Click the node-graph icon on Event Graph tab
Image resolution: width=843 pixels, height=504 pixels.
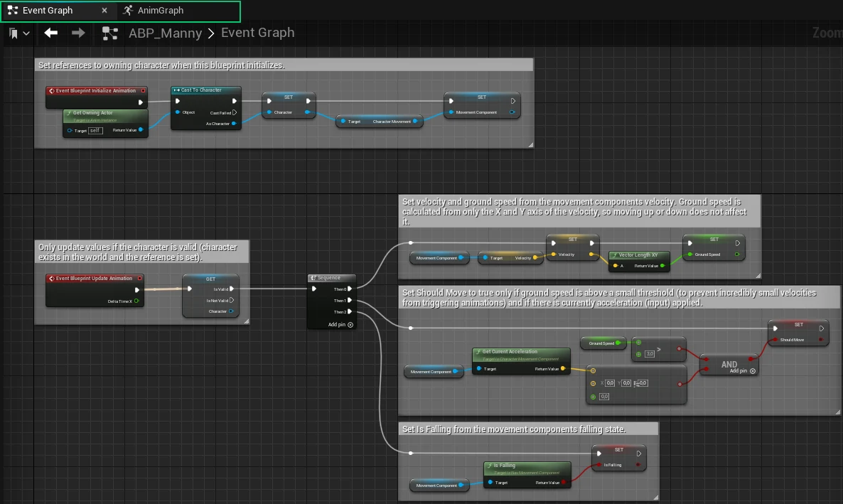coord(11,11)
